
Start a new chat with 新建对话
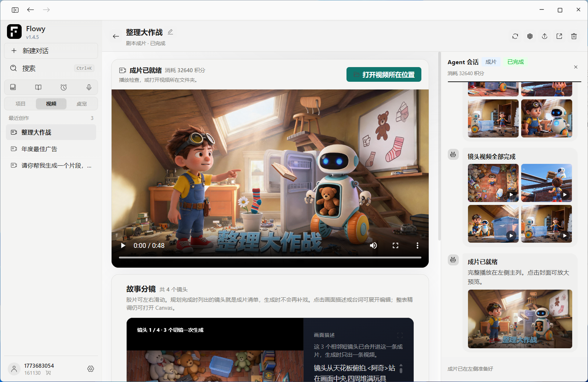tap(51, 51)
